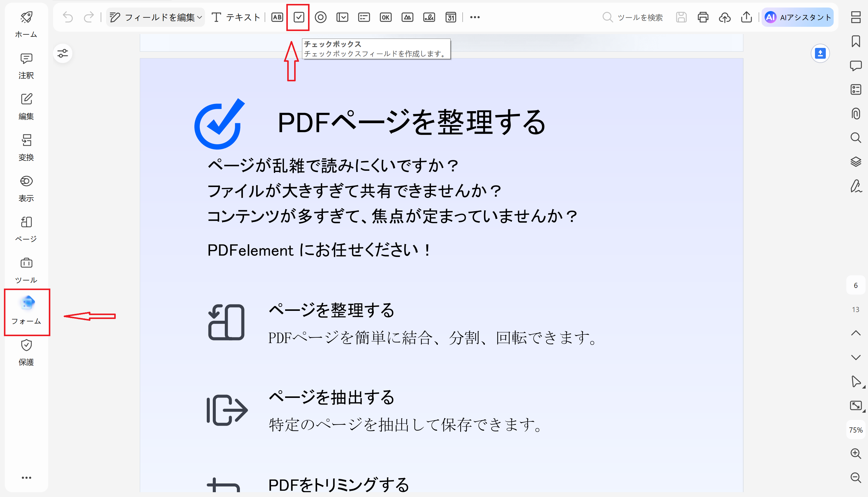Viewport: 868px width, 497px height.
Task: Open the bookmarks panel
Action: tap(856, 41)
